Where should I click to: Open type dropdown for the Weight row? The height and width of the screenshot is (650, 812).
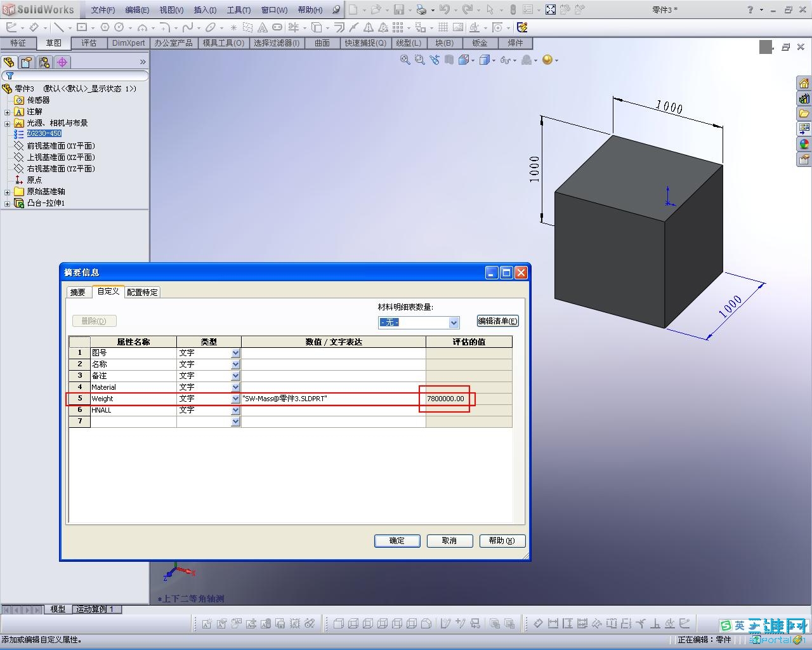236,399
